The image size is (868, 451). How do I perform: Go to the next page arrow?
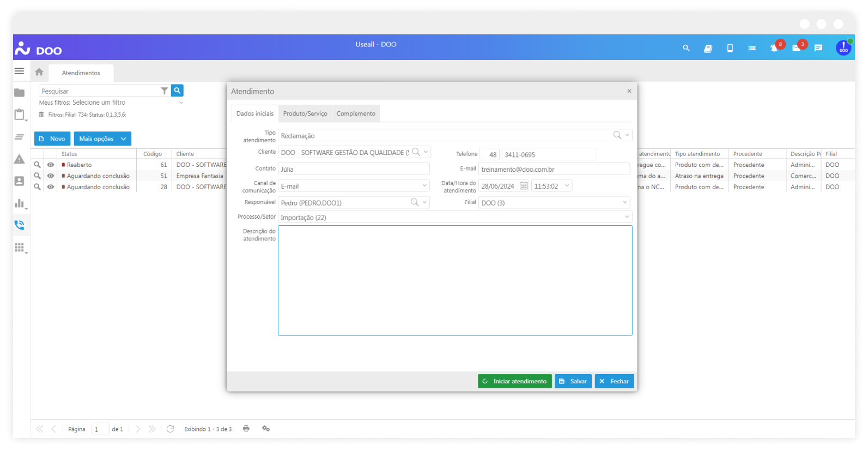click(138, 429)
